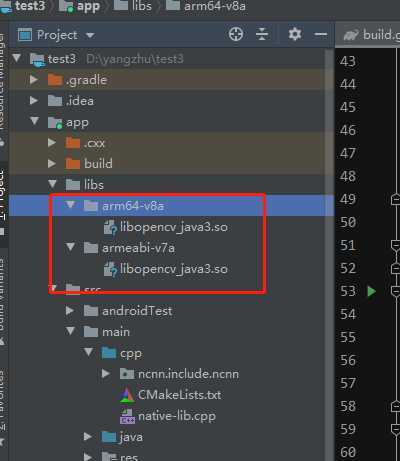Click the fold marker at line 58
The height and width of the screenshot is (461, 400).
click(396, 406)
